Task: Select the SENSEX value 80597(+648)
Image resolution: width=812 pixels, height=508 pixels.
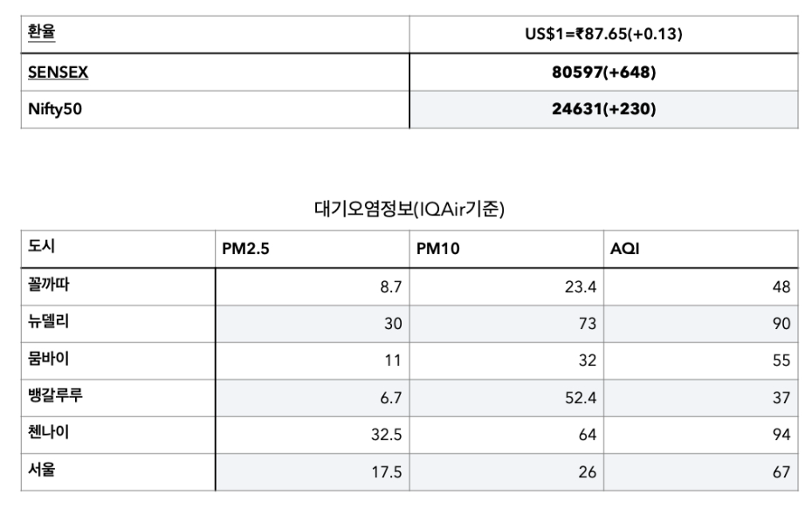Action: click(603, 72)
